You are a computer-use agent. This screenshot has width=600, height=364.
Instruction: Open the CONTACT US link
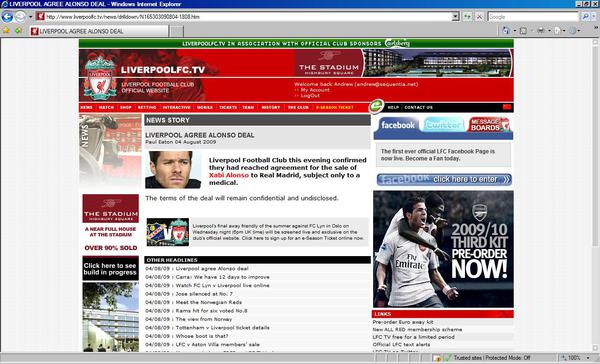pyautogui.click(x=418, y=108)
